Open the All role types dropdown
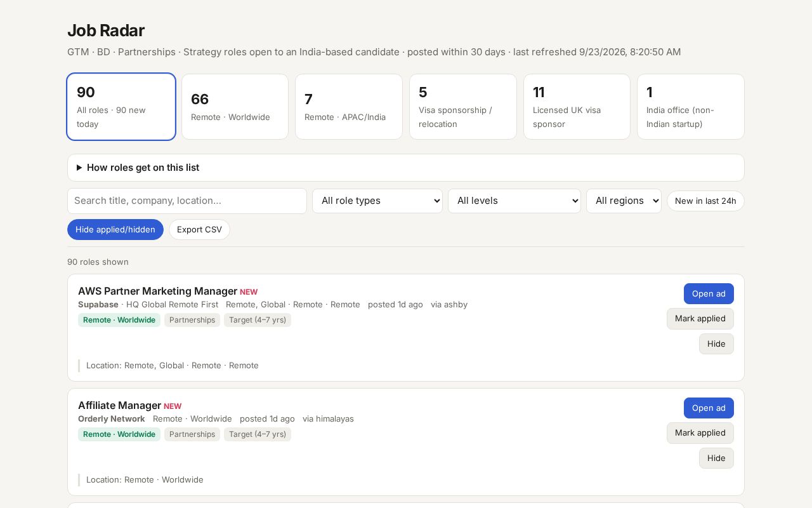 [377, 201]
